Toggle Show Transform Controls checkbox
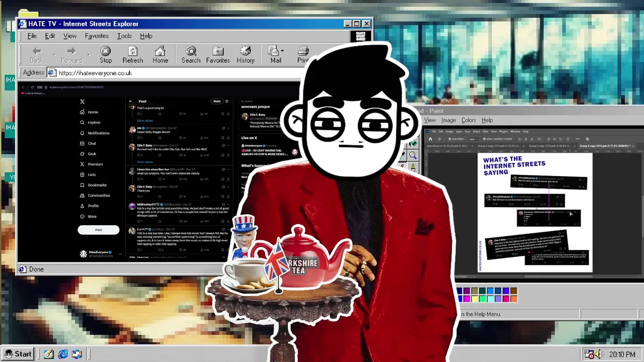Viewport: 644px width, 362px height. [x=484, y=139]
